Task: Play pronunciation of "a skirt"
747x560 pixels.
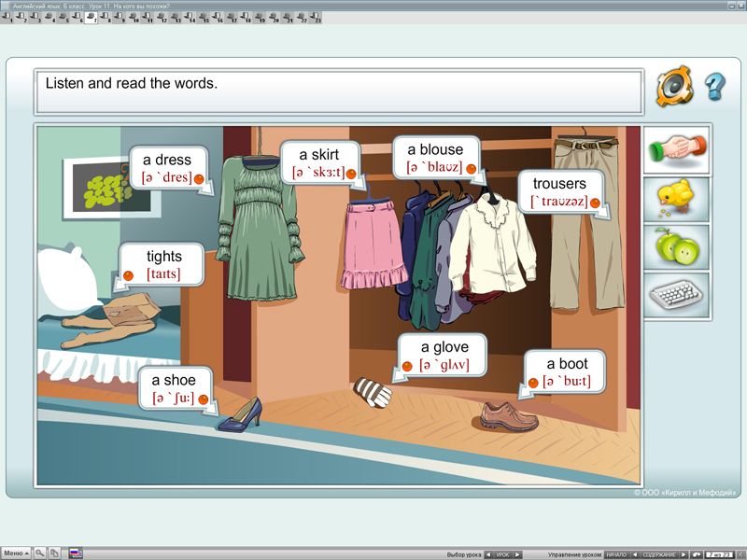Action: 351,174
